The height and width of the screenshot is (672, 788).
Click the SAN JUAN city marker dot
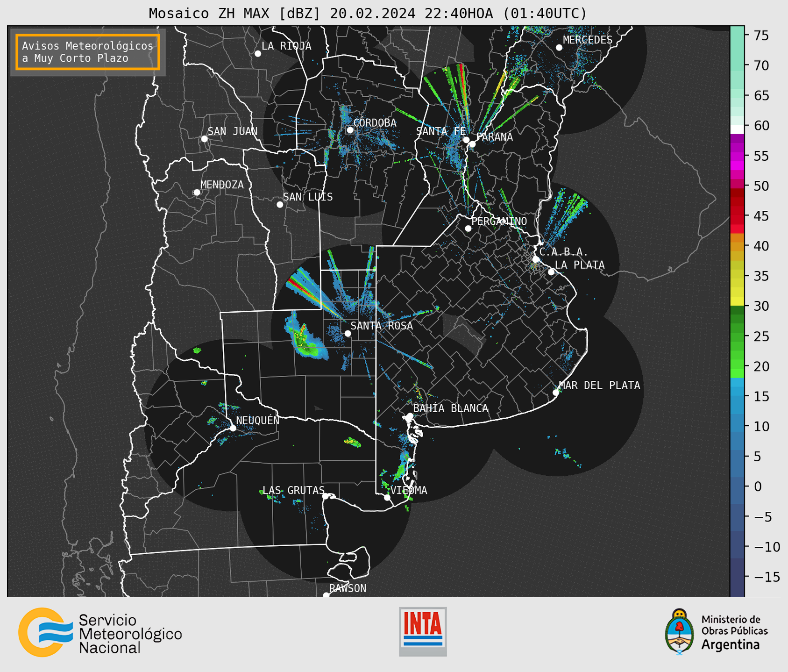coord(204,139)
